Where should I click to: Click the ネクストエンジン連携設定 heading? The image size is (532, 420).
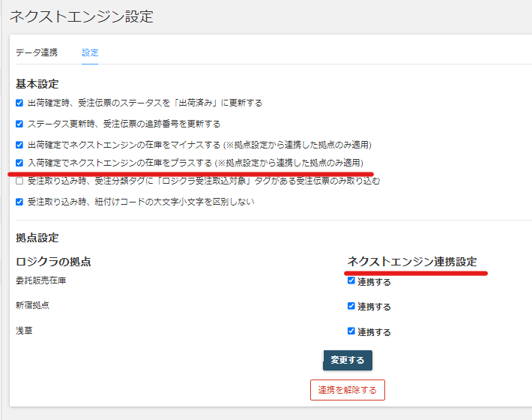[x=412, y=262]
